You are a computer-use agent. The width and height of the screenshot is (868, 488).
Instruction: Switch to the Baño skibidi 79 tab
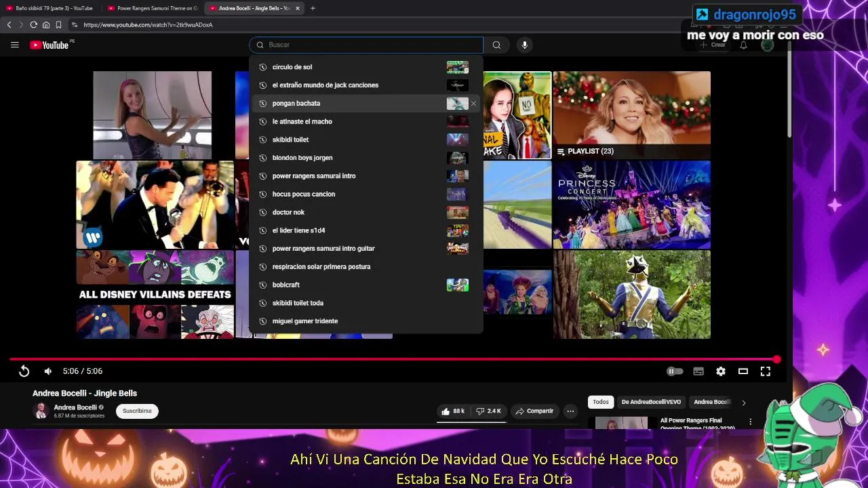[50, 8]
